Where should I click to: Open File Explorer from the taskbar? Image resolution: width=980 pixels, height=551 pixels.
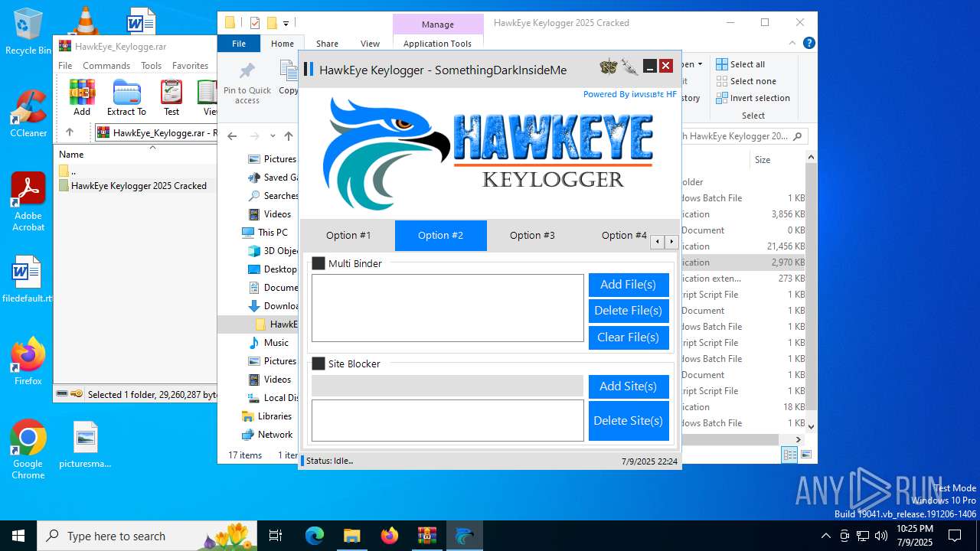pyautogui.click(x=351, y=536)
